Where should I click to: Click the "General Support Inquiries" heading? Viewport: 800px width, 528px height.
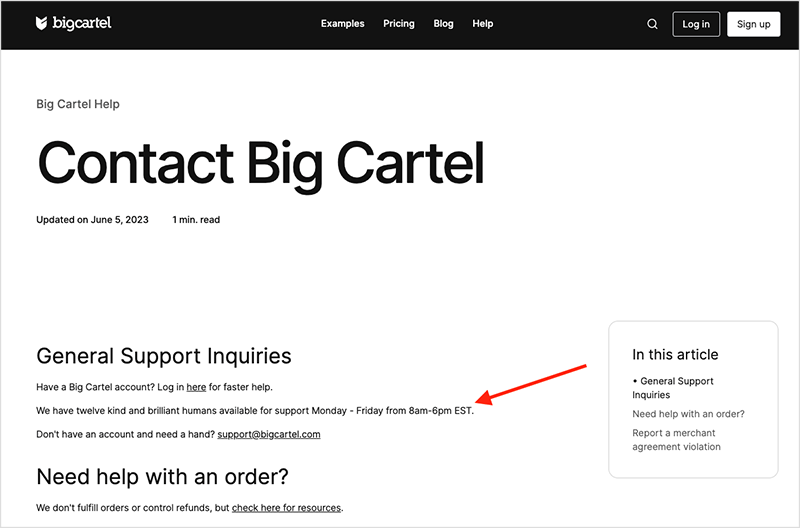click(164, 356)
